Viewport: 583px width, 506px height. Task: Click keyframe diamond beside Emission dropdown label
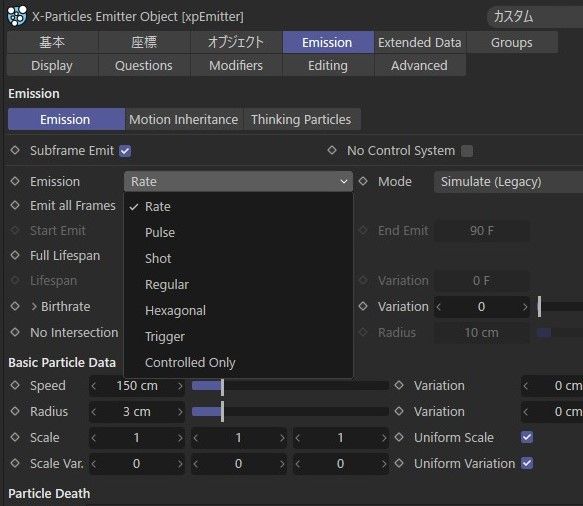pyautogui.click(x=15, y=181)
